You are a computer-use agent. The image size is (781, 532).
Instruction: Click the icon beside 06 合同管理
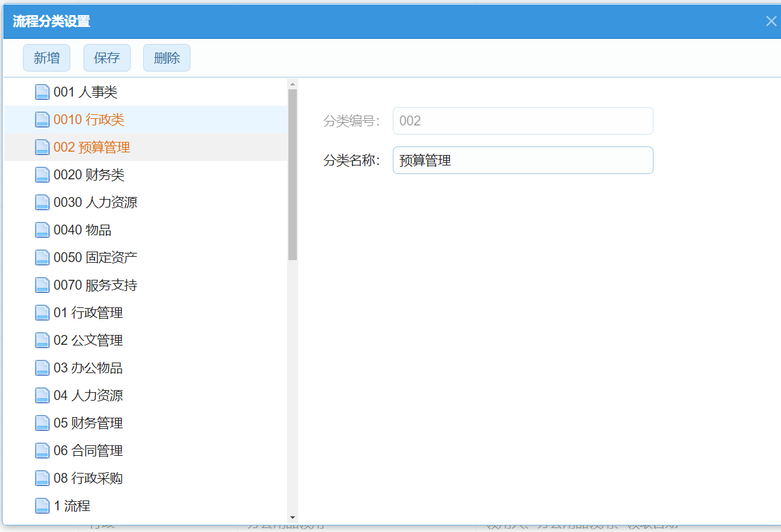tap(42, 451)
